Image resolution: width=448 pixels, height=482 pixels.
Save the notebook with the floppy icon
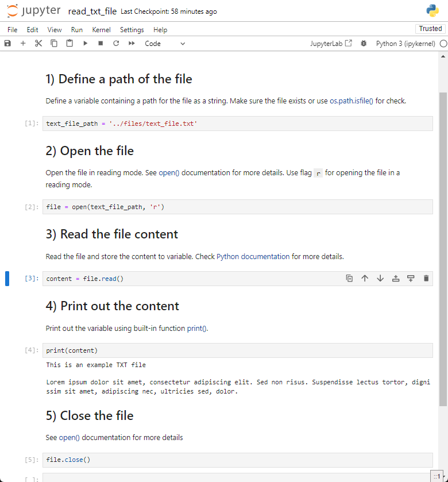pyautogui.click(x=7, y=43)
